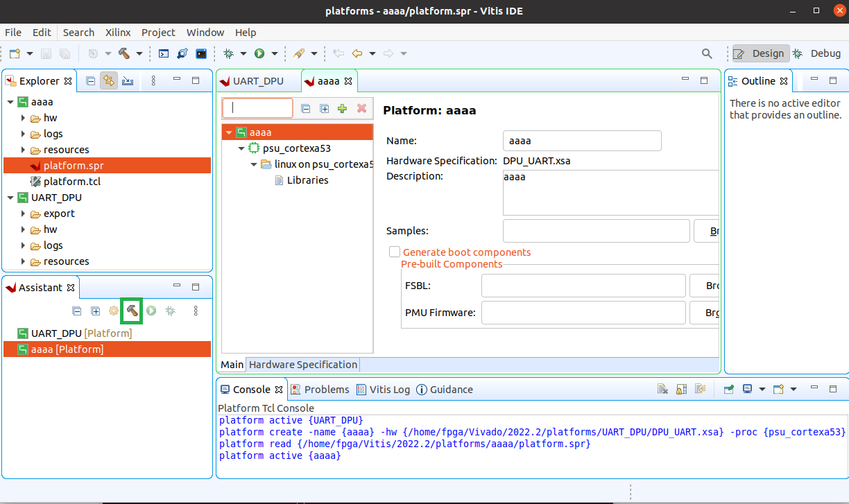Click the pen-brush tools icon in toolbar
Image resolution: width=849 pixels, height=504 pixels.
(299, 53)
